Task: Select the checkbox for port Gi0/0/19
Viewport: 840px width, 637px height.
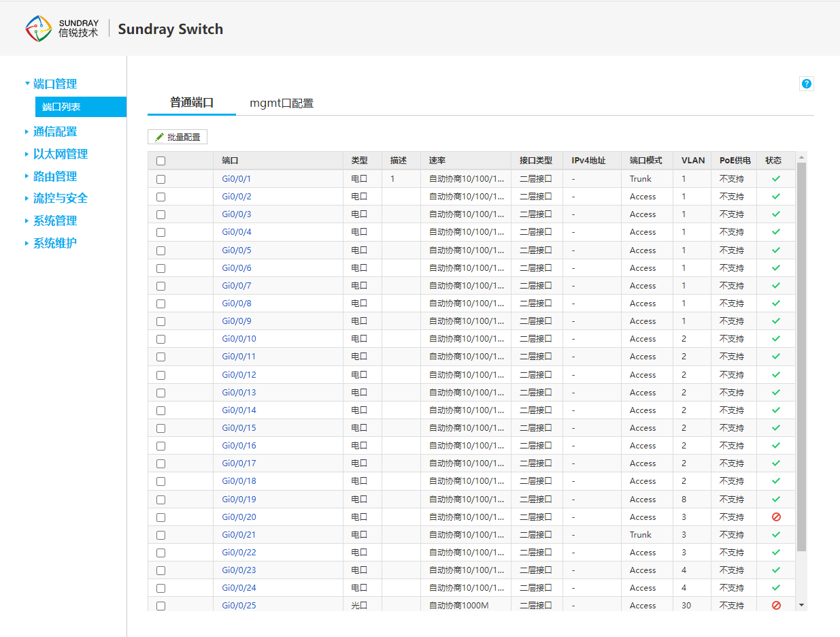Action: [x=161, y=500]
